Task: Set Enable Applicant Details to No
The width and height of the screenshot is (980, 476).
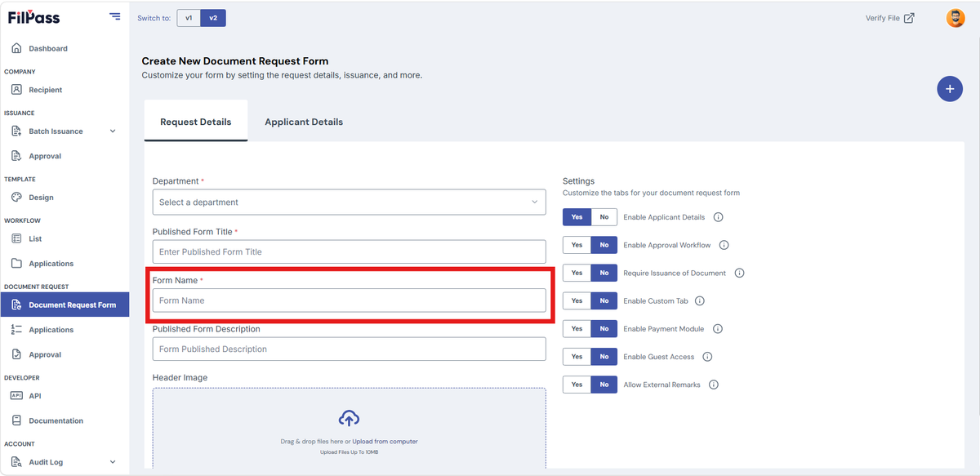Action: [604, 217]
